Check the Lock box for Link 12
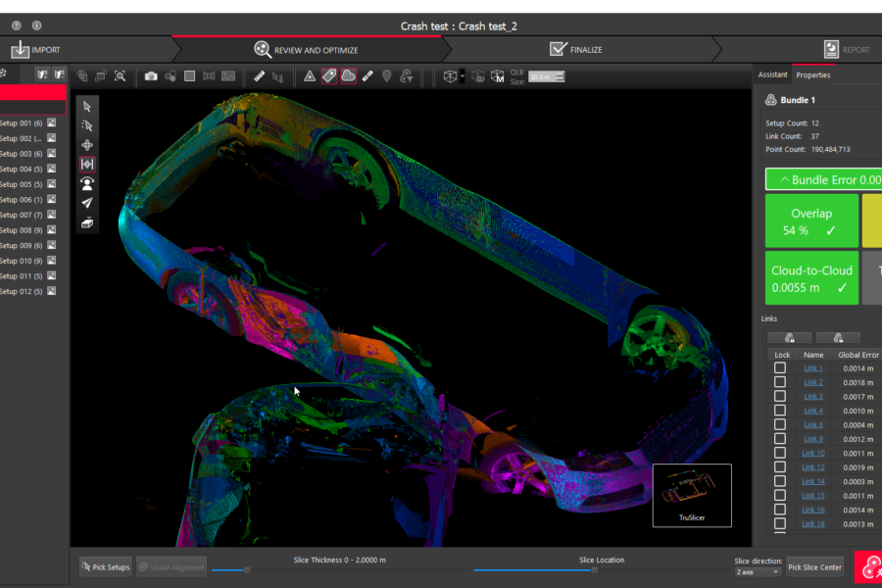 [780, 467]
